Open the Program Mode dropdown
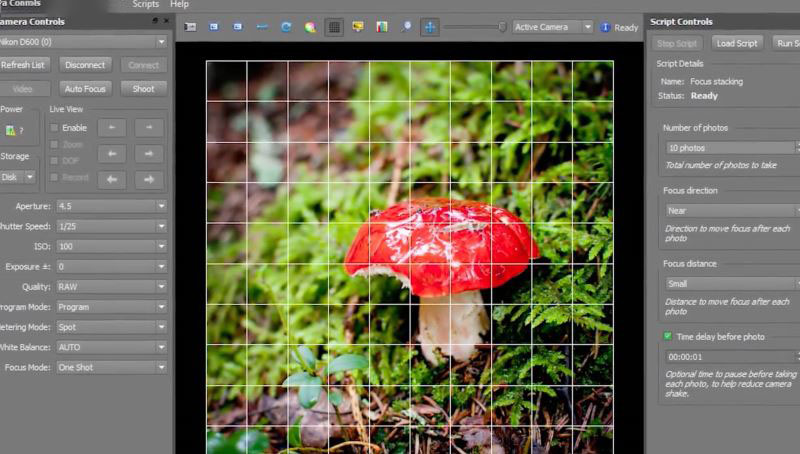 tap(111, 307)
